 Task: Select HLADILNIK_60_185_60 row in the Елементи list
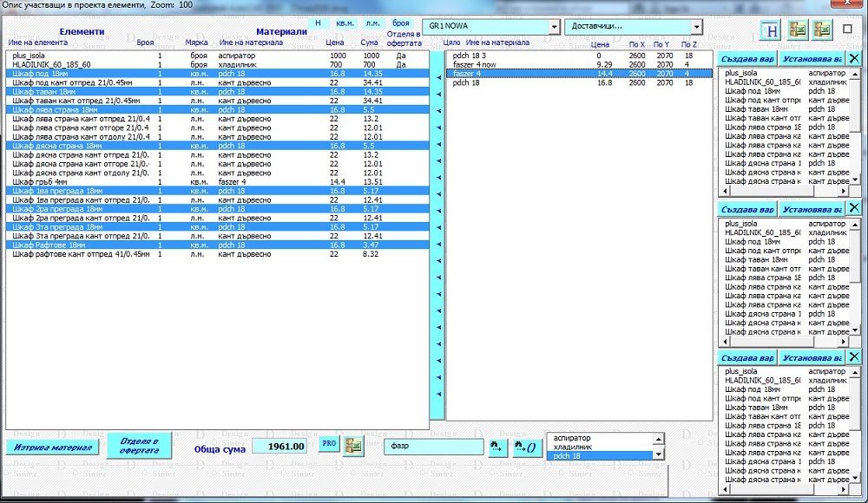(218, 64)
